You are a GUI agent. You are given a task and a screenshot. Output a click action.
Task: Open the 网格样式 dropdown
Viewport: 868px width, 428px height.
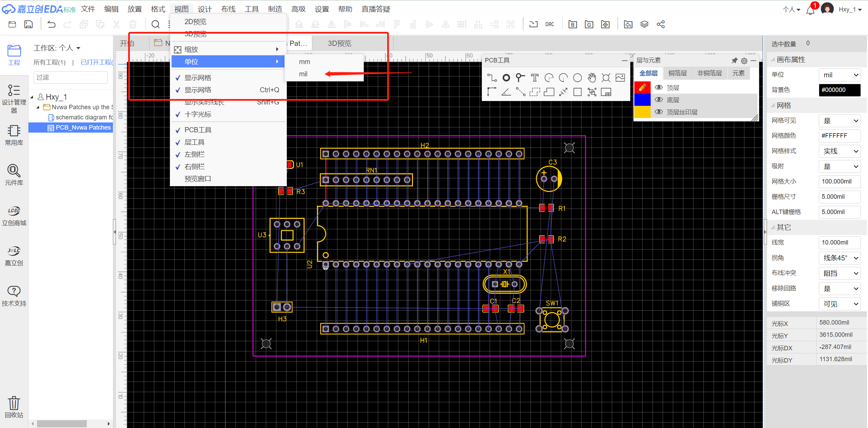click(840, 151)
